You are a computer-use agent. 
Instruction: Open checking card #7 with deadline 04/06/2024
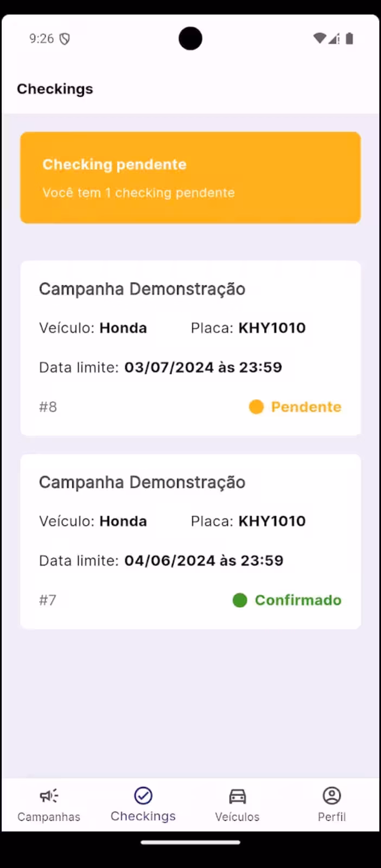[190, 541]
